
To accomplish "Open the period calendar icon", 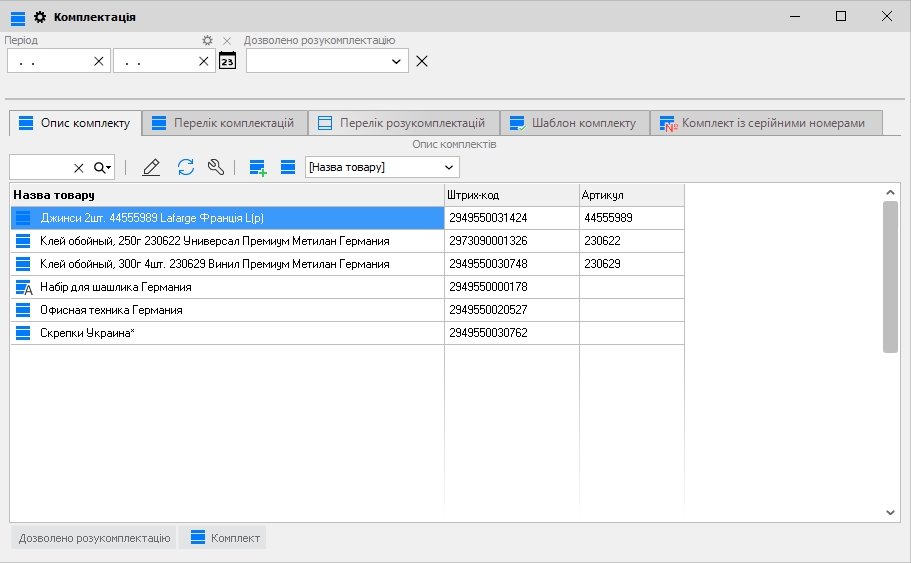I will tap(228, 61).
